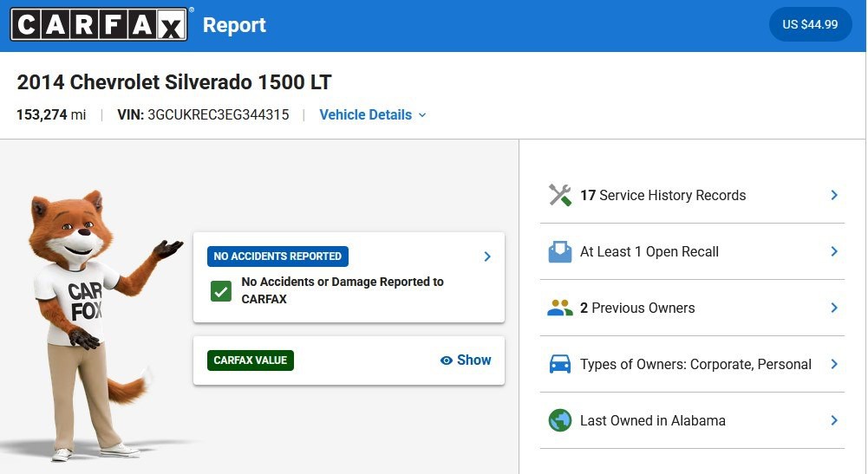Open 17 Service History Records link
The image size is (868, 474).
662,195
